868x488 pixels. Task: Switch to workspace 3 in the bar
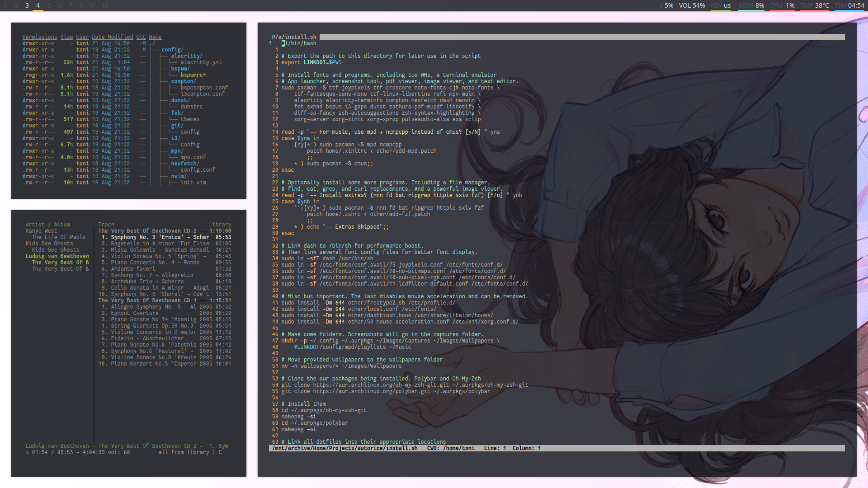coord(27,5)
